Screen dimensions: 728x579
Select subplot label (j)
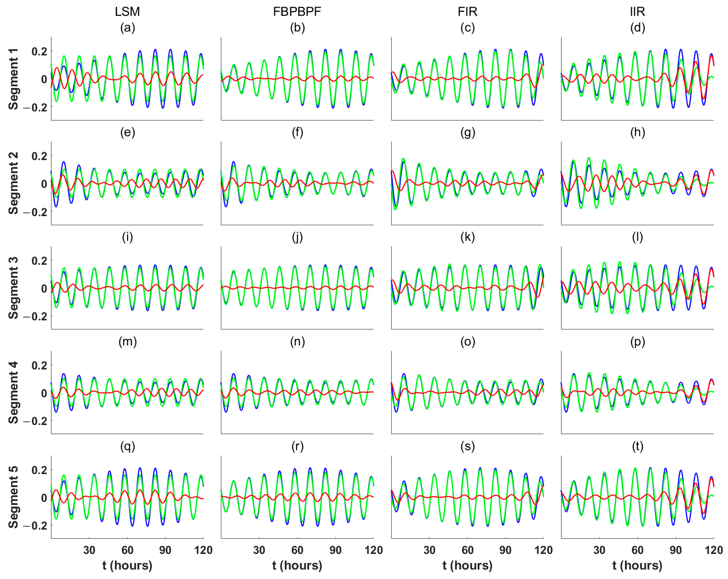[297, 237]
